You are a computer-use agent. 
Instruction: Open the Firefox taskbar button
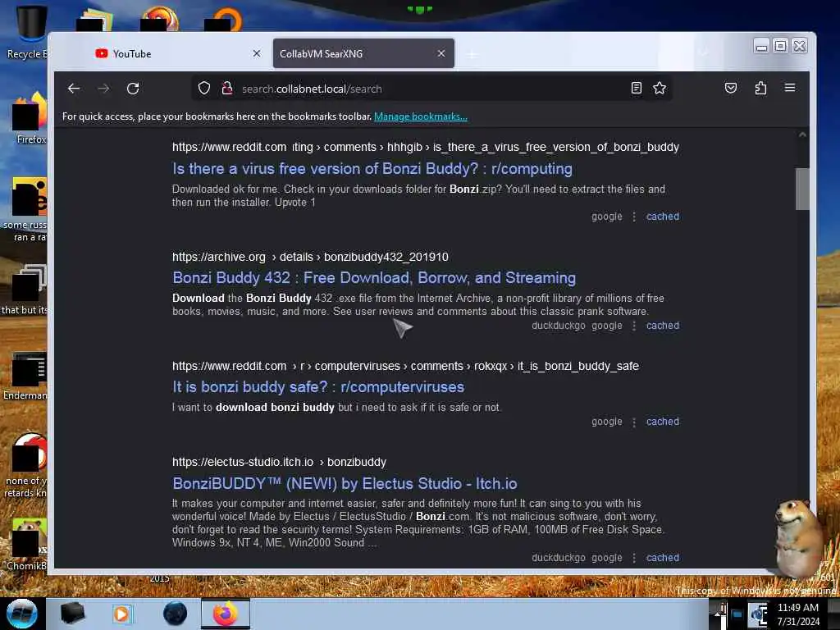click(x=226, y=614)
